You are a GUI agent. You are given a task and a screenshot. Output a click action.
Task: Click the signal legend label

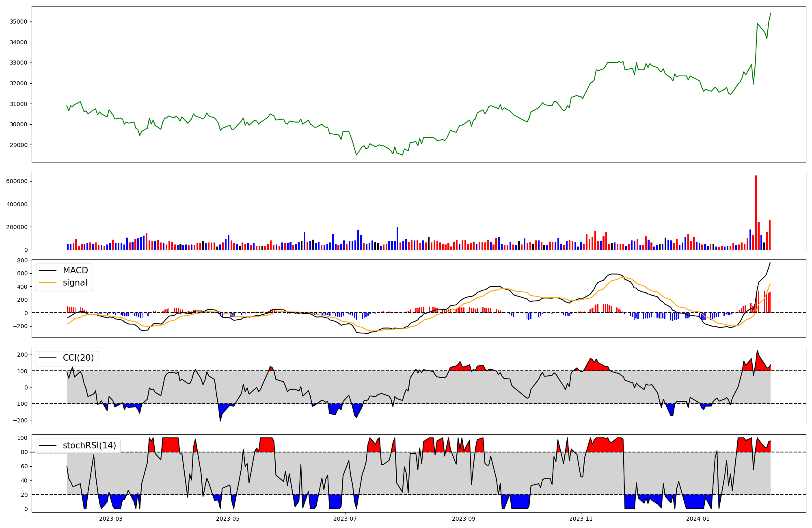pos(75,283)
